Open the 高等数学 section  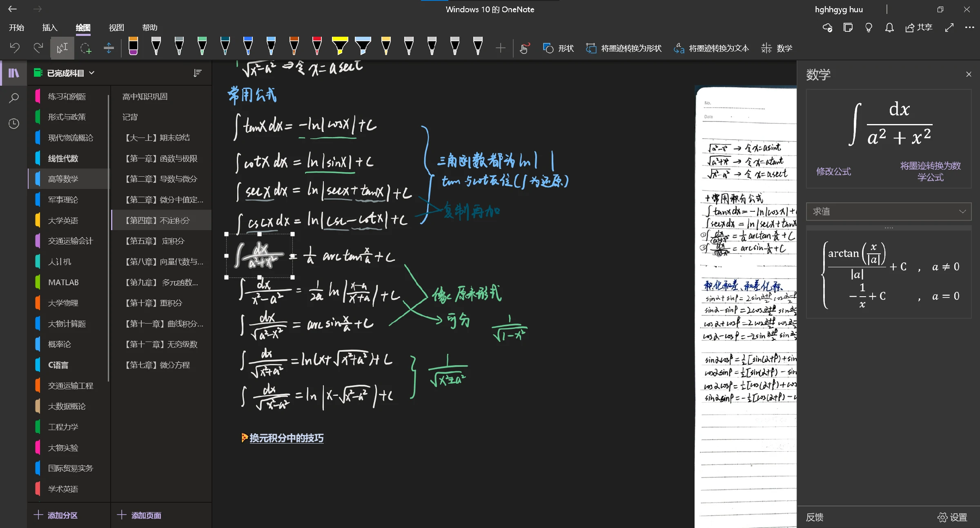pyautogui.click(x=69, y=179)
